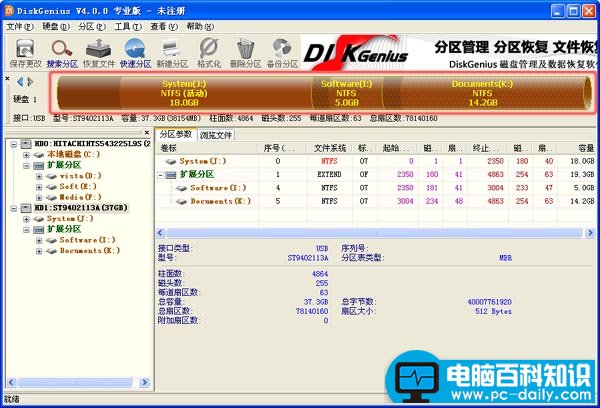Click the partition table scroll right arrow
Image resolution: width=600 pixels, height=408 pixels.
tap(590, 233)
